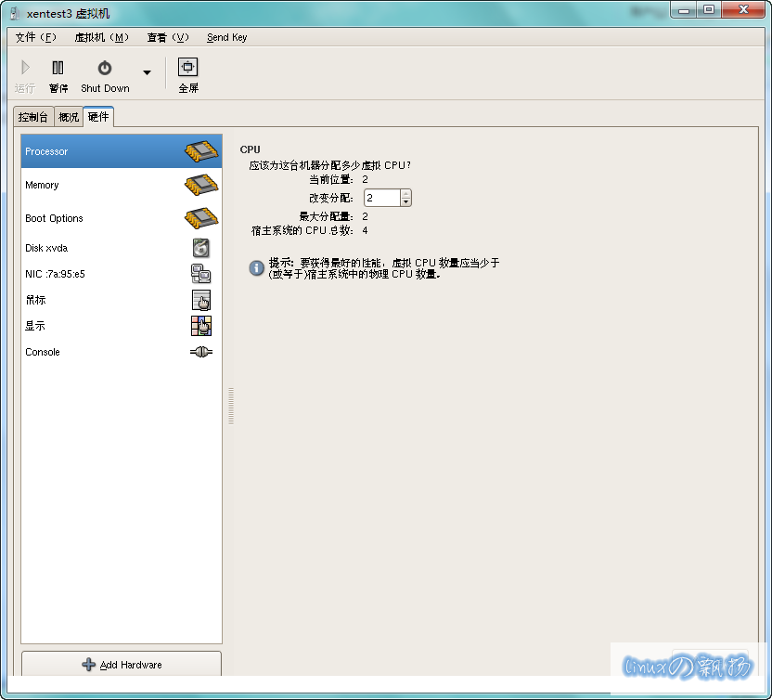This screenshot has height=700, width=772.
Task: Open the Send Key menu
Action: pos(226,37)
